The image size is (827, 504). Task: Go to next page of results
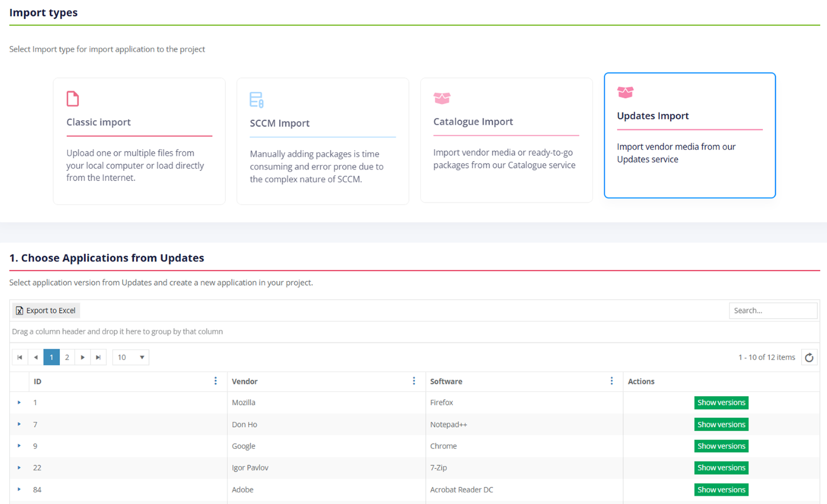coord(83,357)
